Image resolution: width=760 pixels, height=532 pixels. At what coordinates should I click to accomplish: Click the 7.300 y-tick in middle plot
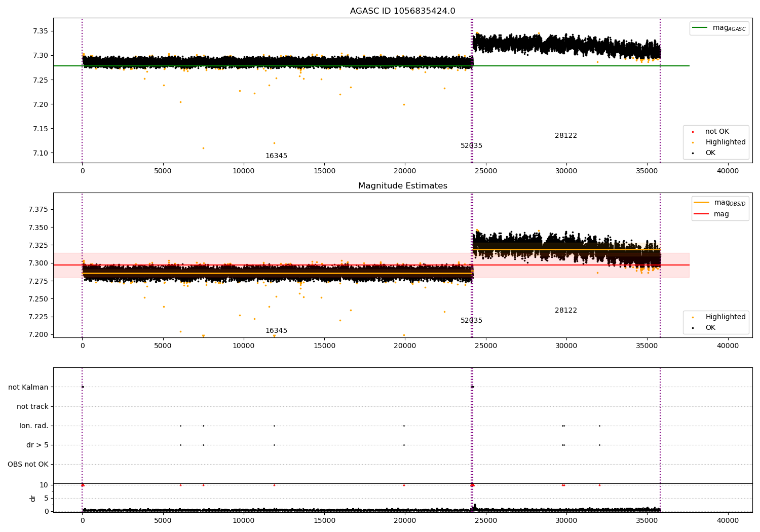click(39, 263)
